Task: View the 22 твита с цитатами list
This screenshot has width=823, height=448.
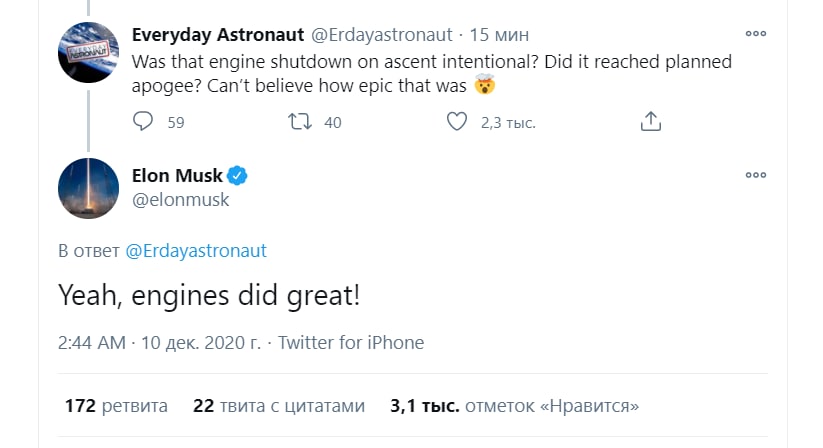Action: [x=279, y=406]
